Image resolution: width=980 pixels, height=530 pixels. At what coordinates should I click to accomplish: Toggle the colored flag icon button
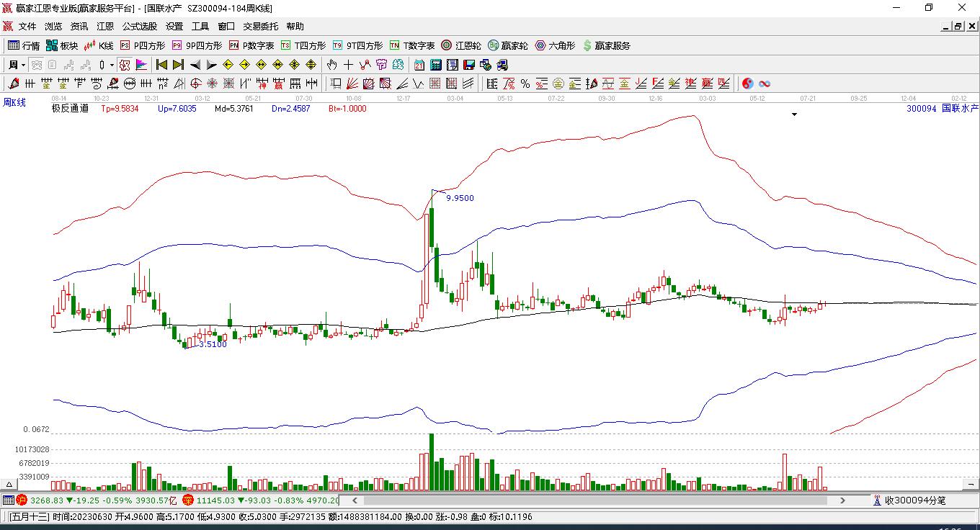tap(141, 65)
